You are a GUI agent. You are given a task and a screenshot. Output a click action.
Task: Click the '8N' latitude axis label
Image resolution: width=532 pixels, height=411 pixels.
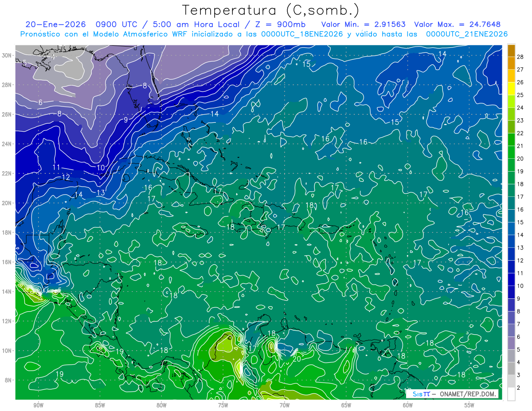(8, 380)
